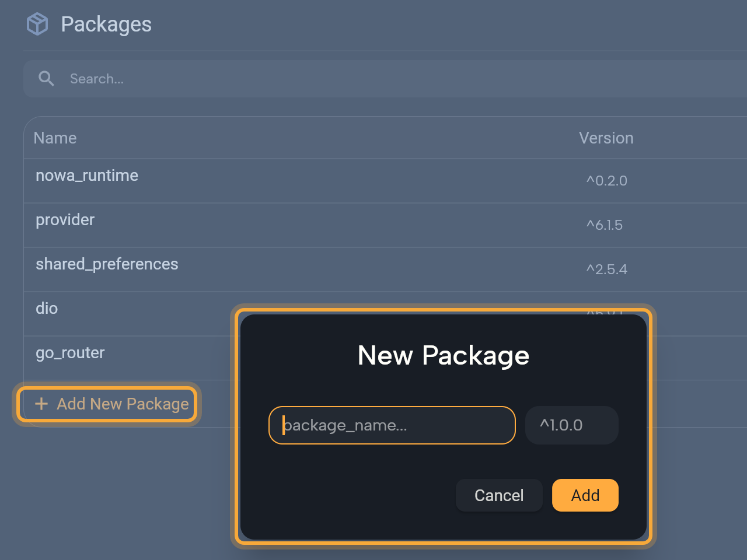Viewport: 747px width, 560px height.
Task: Select the provider package name
Action: 65,220
